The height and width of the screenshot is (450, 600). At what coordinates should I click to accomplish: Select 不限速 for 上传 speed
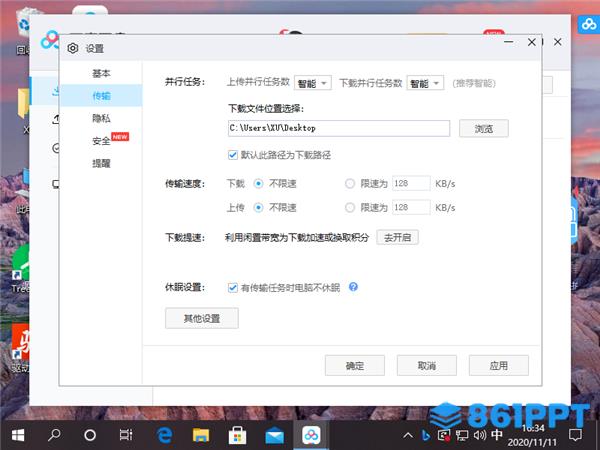pyautogui.click(x=259, y=208)
